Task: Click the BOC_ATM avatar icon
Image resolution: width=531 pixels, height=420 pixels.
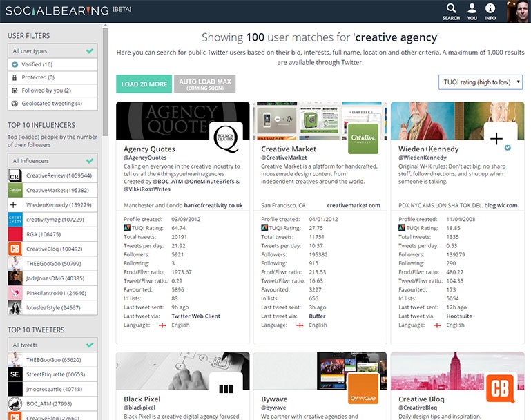Action: tap(15, 403)
